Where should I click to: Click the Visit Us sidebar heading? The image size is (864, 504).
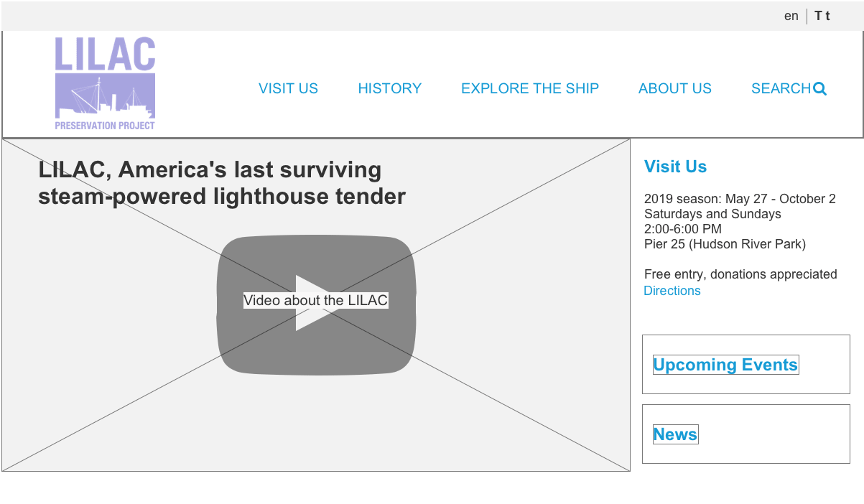[675, 167]
